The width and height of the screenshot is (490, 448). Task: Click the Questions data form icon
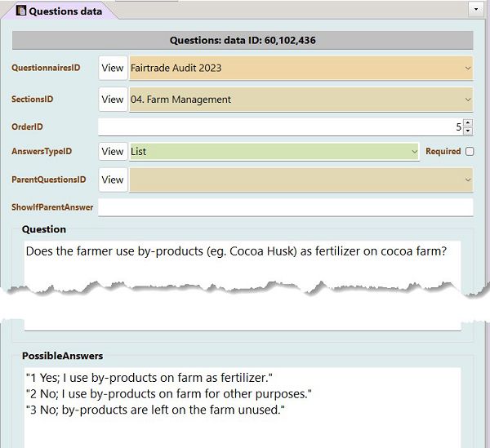tap(21, 11)
